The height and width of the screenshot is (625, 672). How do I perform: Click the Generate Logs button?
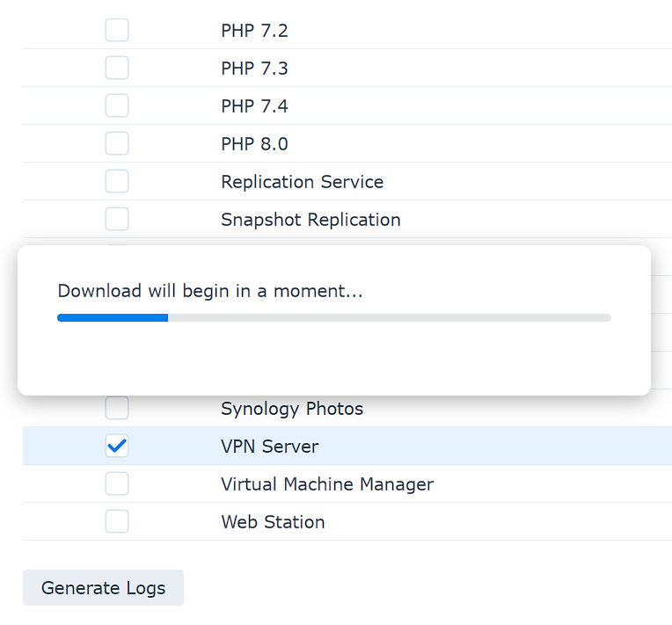click(103, 588)
